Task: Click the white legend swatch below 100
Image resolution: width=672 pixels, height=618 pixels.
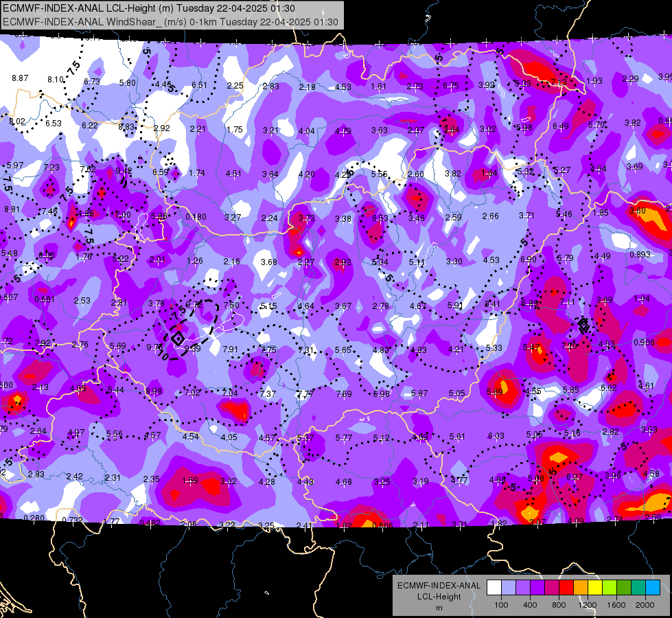Action: point(494,588)
